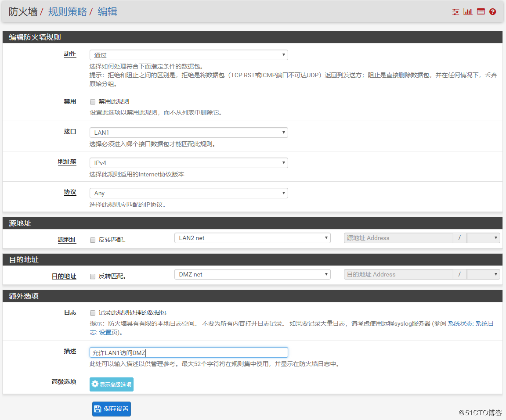Expand destination dropdown showing DMZ net
This screenshot has width=506, height=420.
[x=252, y=274]
